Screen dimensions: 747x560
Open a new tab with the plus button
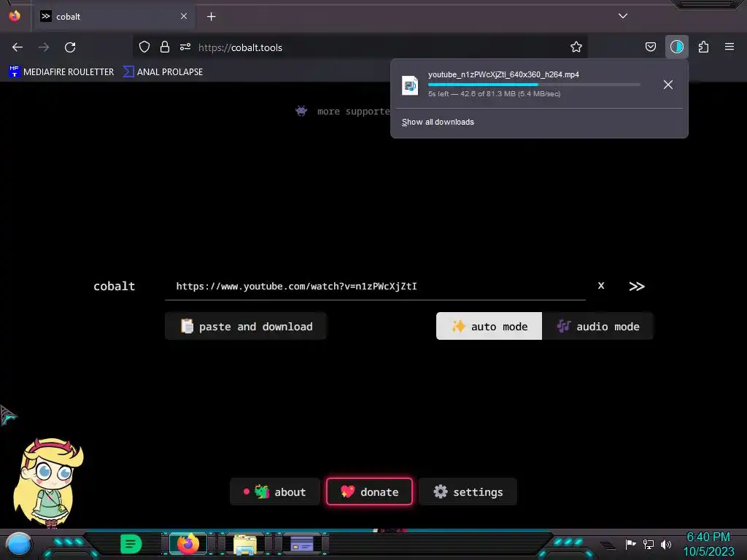211,17
